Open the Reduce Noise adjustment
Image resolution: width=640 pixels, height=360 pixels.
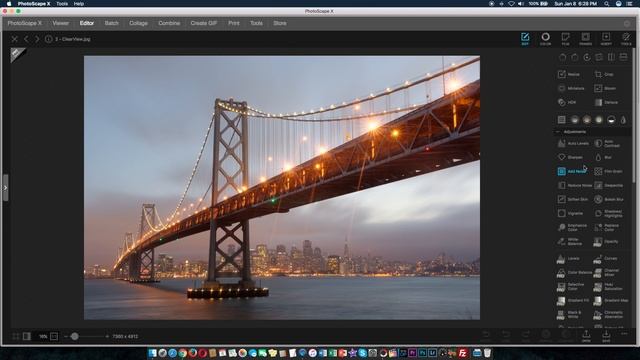(575, 185)
